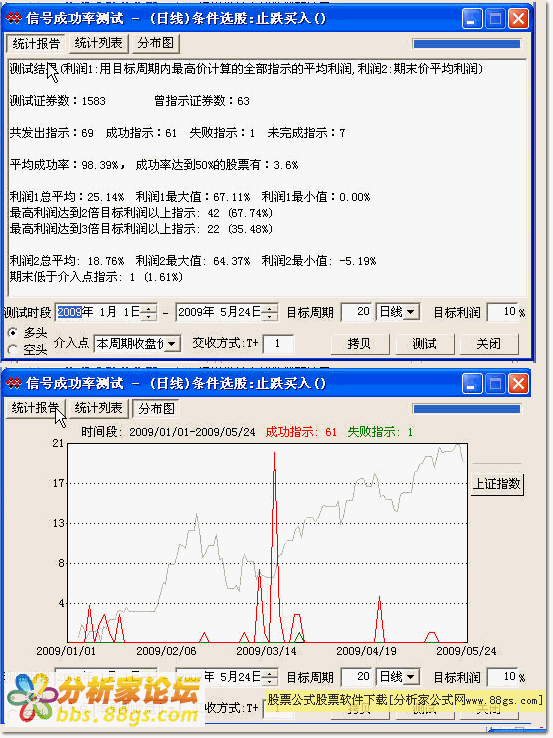The image size is (553, 738).
Task: Maximize the lower 信号成功率测试 window
Action: (x=495, y=384)
